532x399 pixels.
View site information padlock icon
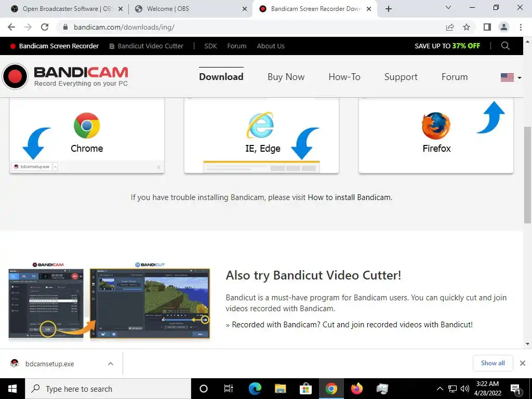point(65,27)
